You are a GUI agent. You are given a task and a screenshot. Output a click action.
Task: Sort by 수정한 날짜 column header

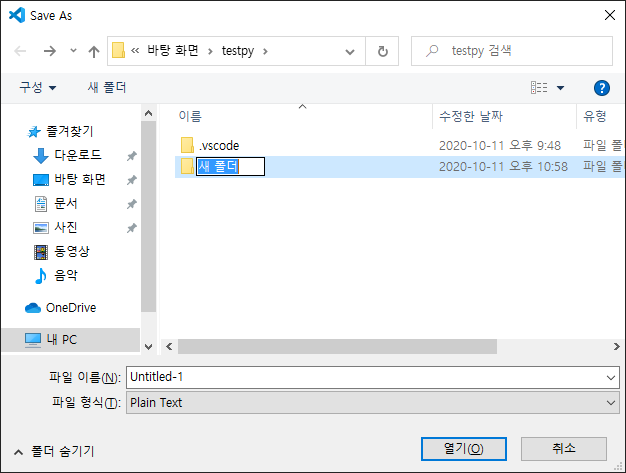click(x=471, y=116)
